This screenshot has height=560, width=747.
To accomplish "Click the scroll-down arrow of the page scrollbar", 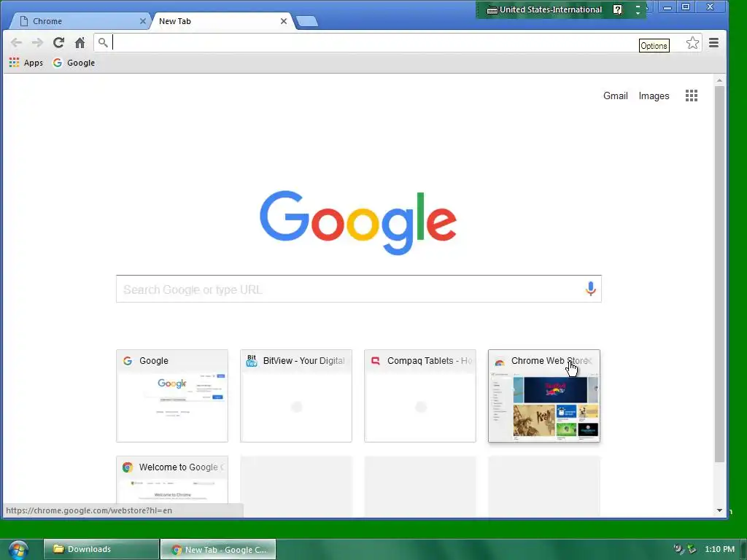I will [719, 510].
